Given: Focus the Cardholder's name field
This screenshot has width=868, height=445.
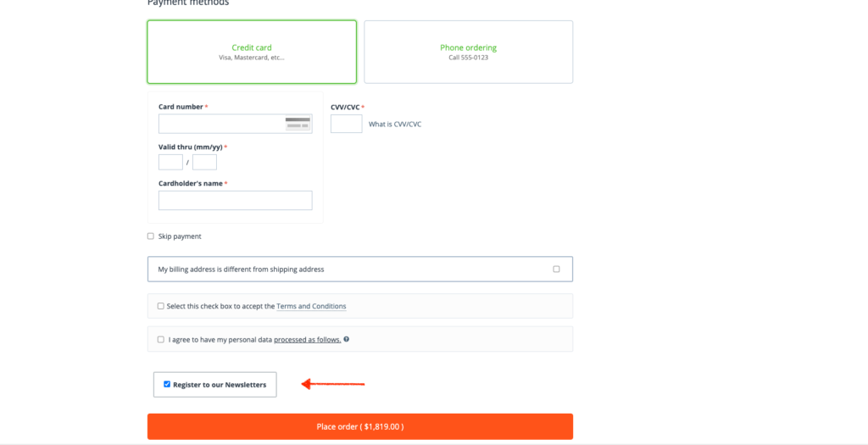Looking at the screenshot, I should pyautogui.click(x=235, y=200).
